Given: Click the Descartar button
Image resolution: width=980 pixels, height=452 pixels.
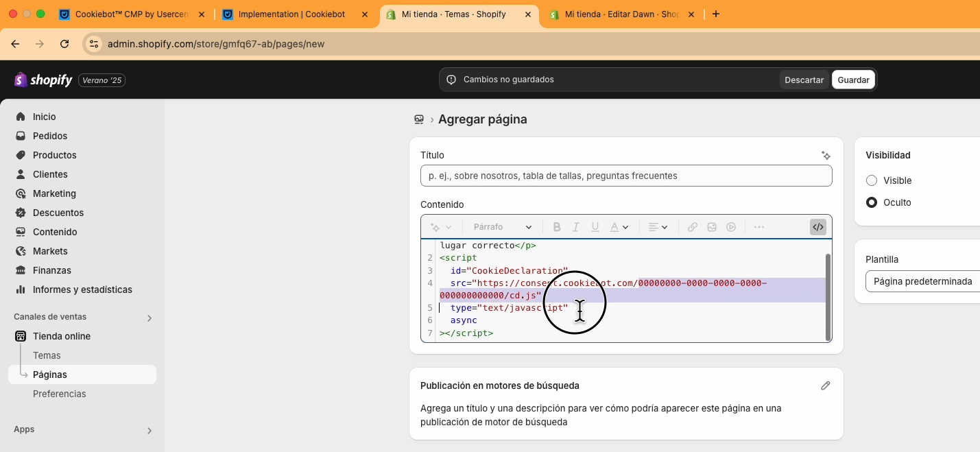Looking at the screenshot, I should pos(804,80).
